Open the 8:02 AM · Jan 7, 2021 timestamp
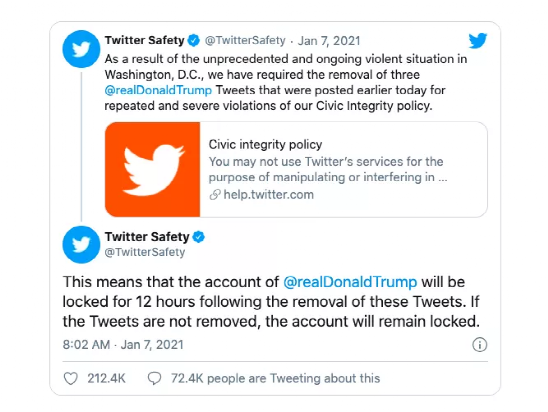Screen dimensions: 548x412 (123, 345)
